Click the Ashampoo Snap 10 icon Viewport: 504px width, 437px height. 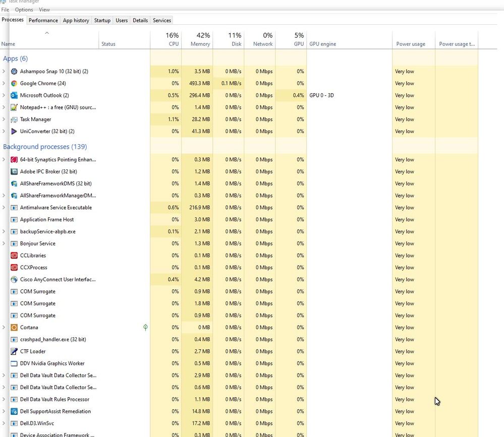[14, 71]
